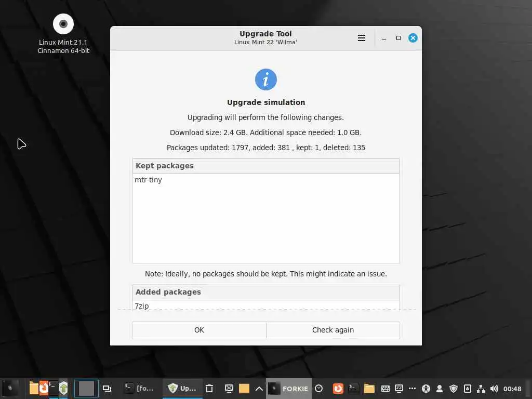Viewport: 532px width, 399px height.
Task: Open the sound volume applet
Action: click(495, 389)
